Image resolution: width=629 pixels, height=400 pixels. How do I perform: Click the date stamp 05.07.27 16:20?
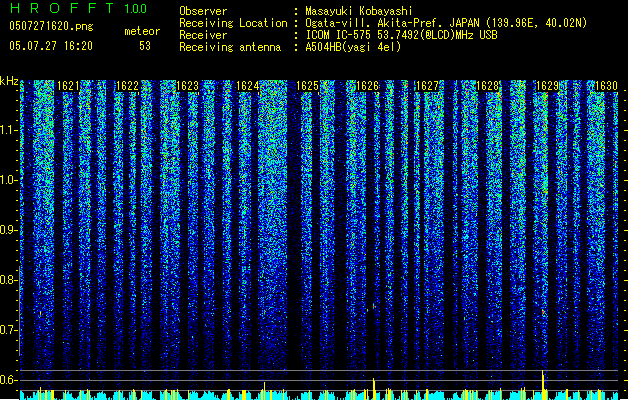pos(51,46)
